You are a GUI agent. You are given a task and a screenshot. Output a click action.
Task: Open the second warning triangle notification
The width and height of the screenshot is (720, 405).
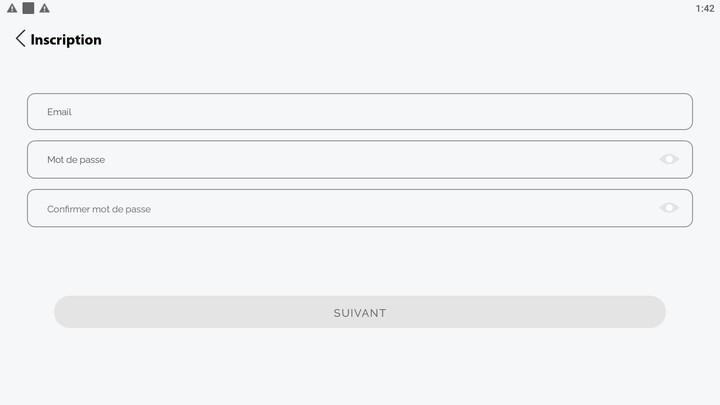click(44, 8)
